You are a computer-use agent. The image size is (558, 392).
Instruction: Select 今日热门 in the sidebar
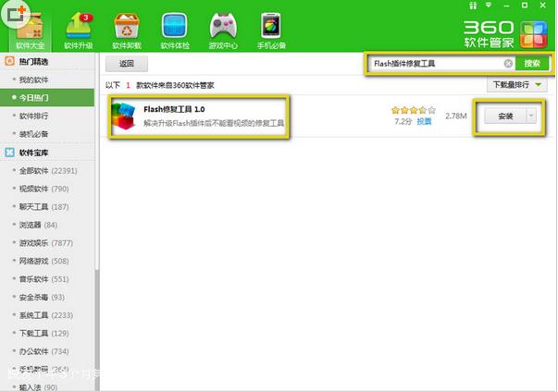35,97
